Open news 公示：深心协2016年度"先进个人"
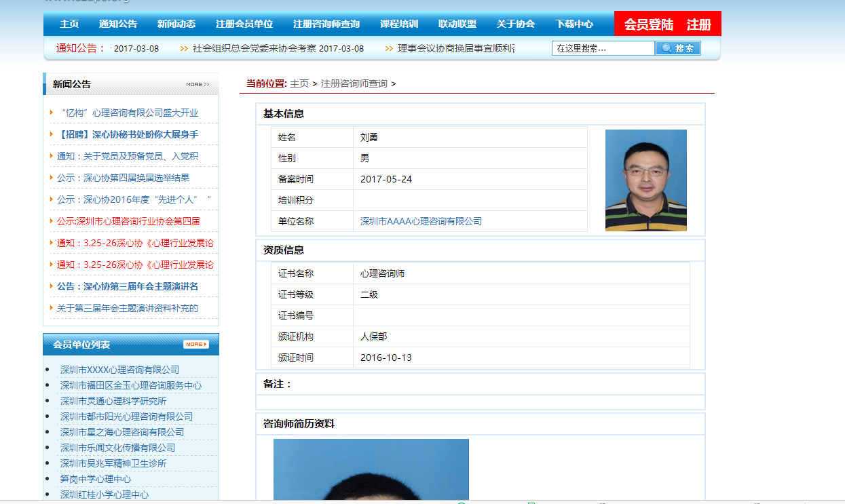845x504 pixels. tap(134, 199)
